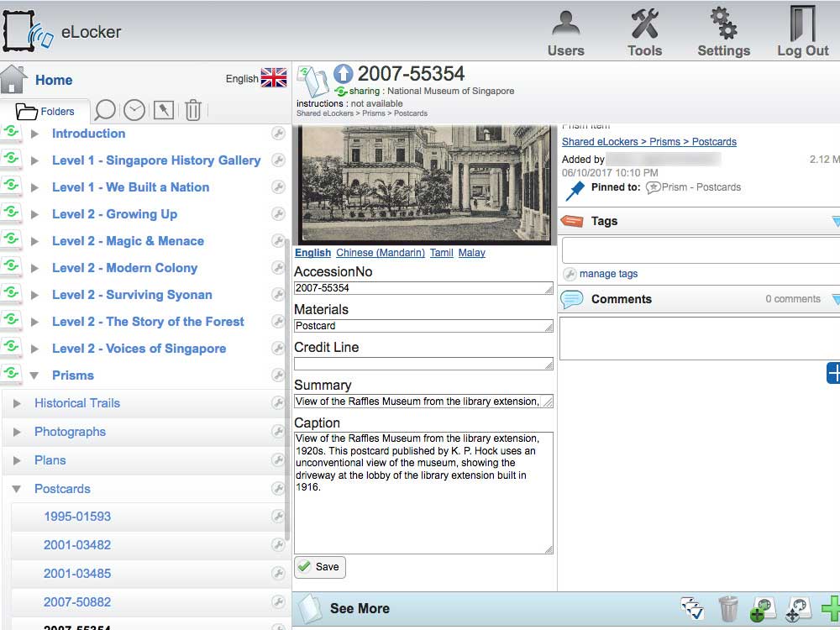Open postcard 1995-01593 in tree
Screen dimensions: 840x630
(x=77, y=517)
